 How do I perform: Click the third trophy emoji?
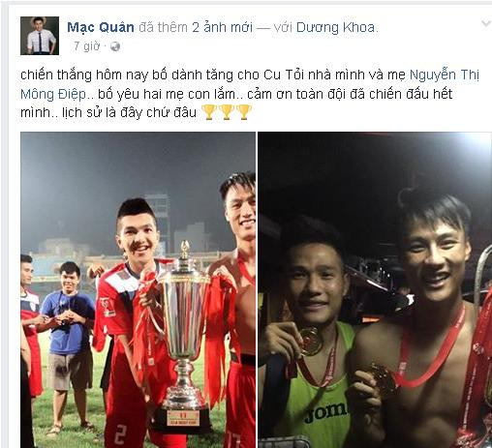[x=244, y=112]
